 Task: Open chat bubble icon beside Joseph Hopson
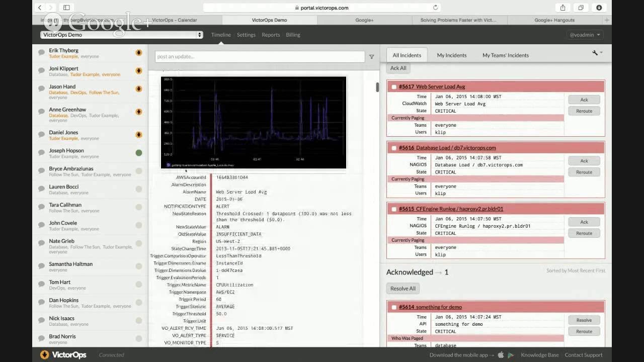[x=42, y=153]
